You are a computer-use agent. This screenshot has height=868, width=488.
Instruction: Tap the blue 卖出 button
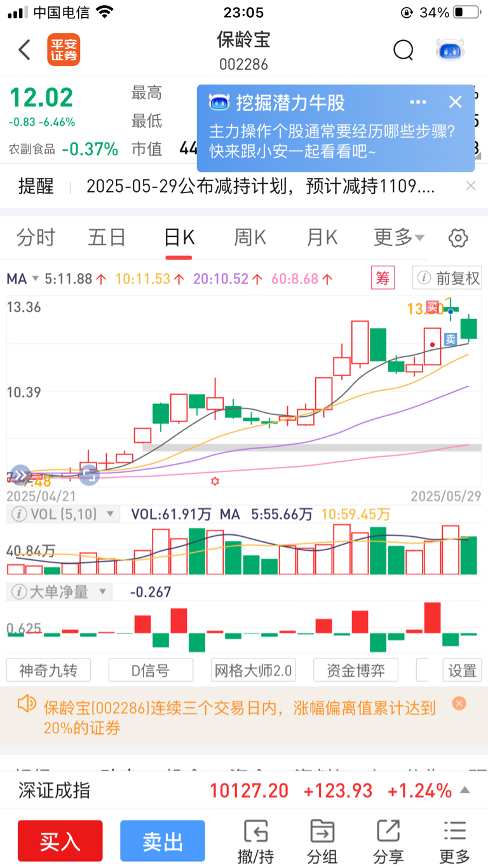click(x=163, y=841)
